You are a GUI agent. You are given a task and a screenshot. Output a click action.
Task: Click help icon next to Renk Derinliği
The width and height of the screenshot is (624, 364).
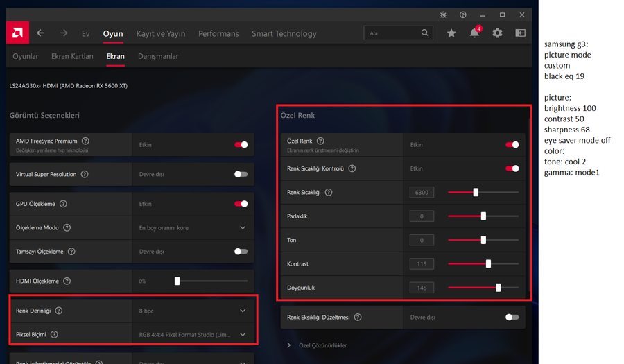pos(58,311)
